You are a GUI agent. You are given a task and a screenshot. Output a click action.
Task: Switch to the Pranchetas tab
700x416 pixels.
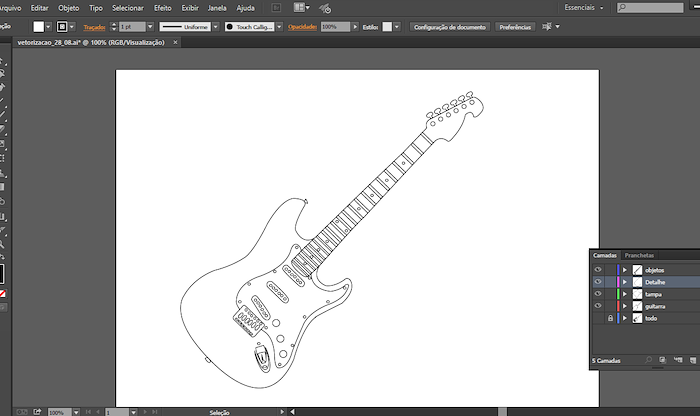tap(639, 255)
